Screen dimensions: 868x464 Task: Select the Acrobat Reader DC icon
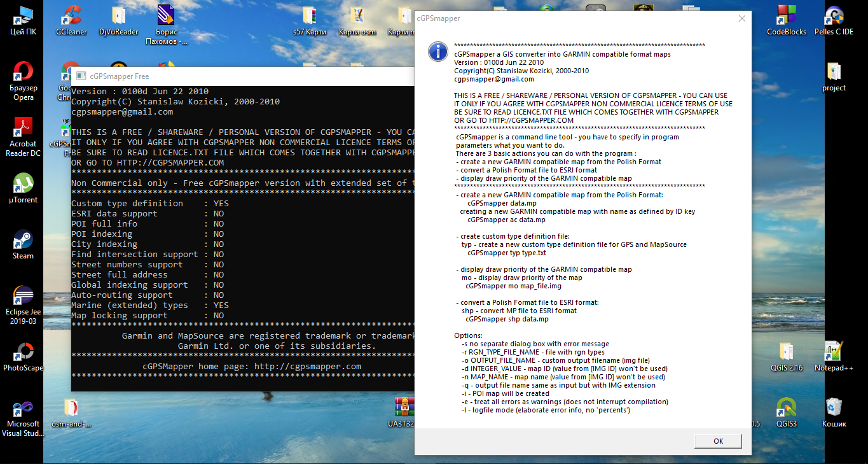coord(24,137)
